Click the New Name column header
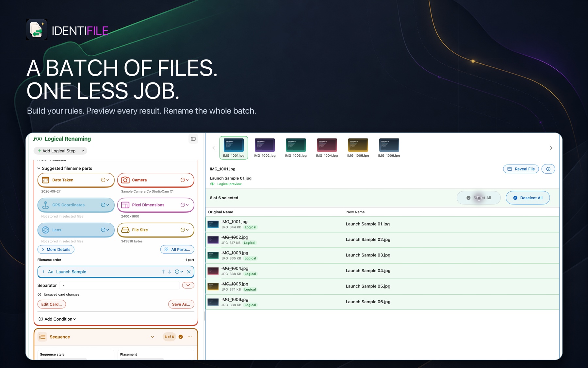 pyautogui.click(x=451, y=212)
